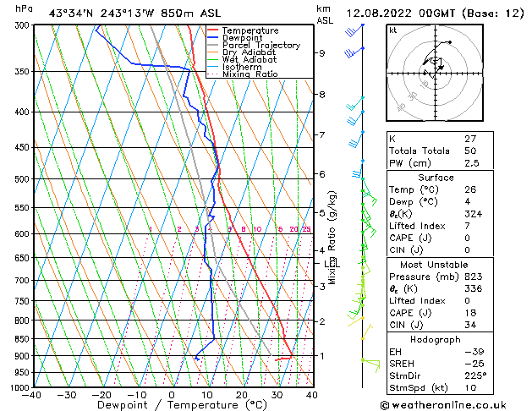Image resolution: width=532 pixels, height=411 pixels.
Task: Click the 'Dewpoint / Temperature (°C)' axis title
Action: [x=182, y=405]
